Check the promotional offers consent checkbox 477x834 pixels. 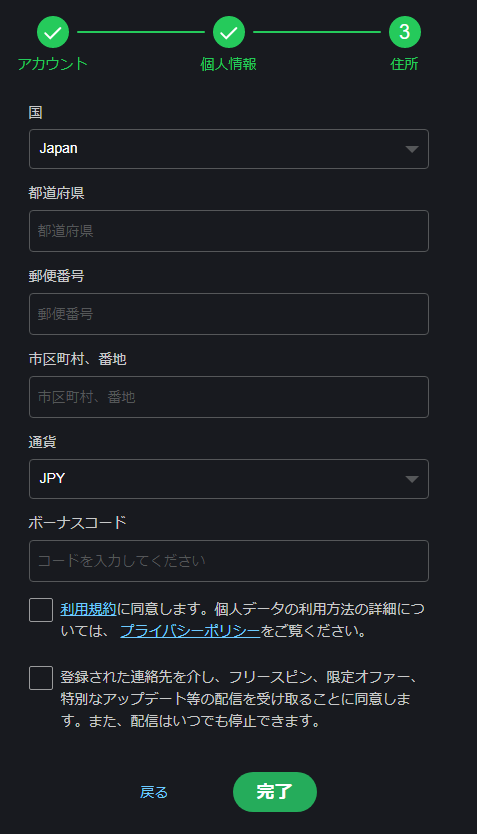(41, 678)
